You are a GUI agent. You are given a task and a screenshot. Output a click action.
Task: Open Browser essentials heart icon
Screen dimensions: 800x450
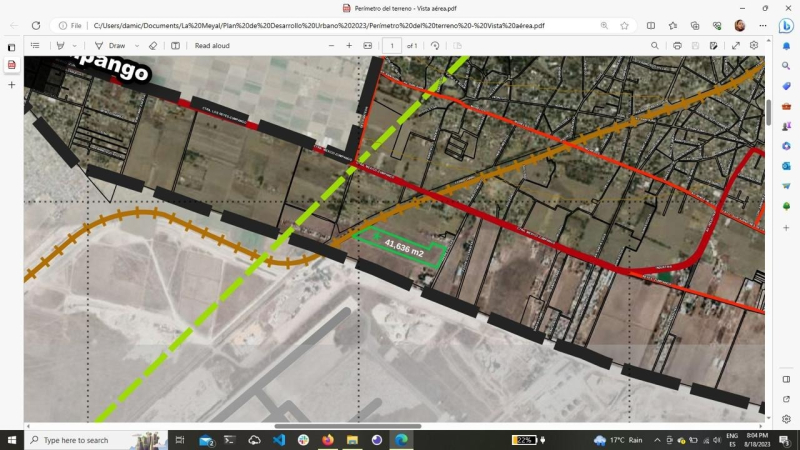717,26
